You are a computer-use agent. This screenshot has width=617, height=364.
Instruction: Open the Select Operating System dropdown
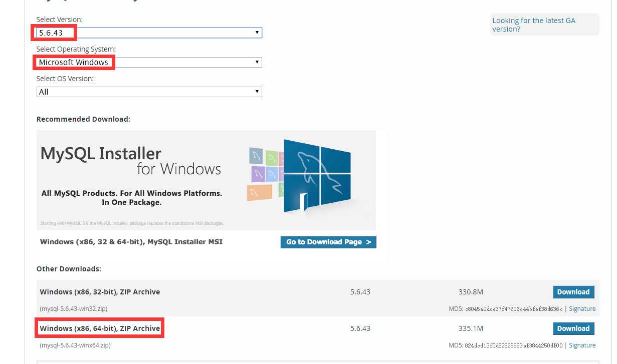(149, 62)
